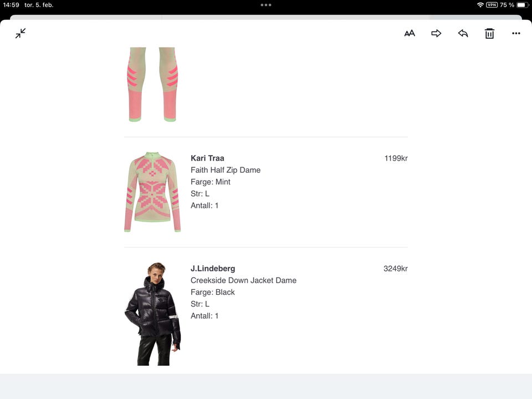Tap the three-dot multitasking control at the top

click(265, 5)
